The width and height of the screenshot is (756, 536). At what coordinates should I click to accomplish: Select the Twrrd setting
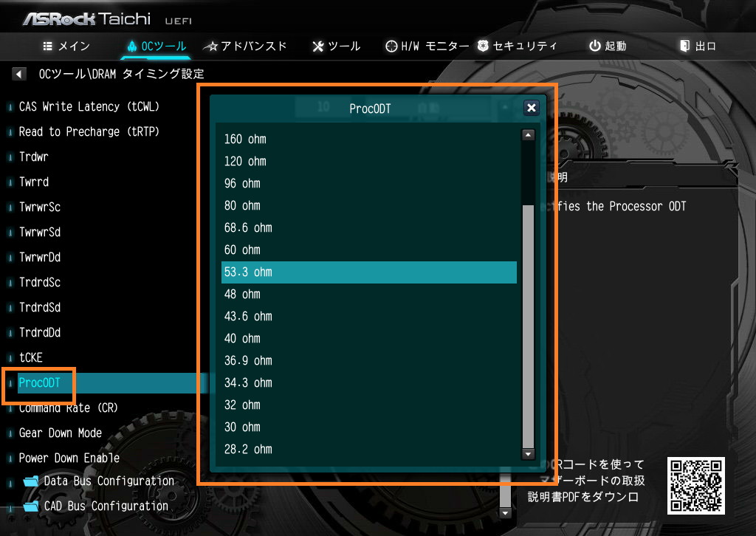[x=34, y=182]
